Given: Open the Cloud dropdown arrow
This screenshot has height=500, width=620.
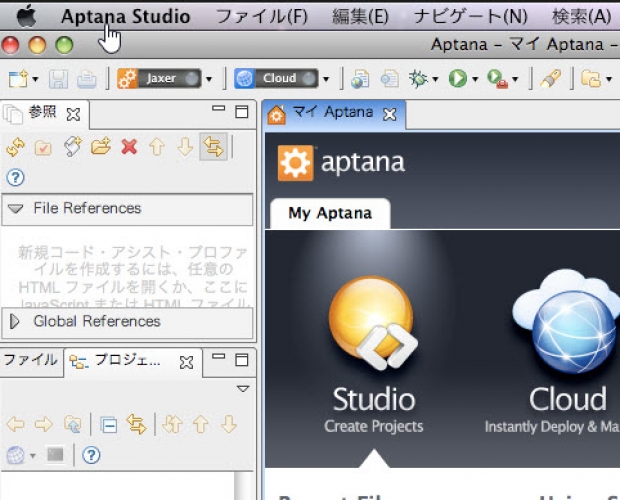Looking at the screenshot, I should point(326,79).
